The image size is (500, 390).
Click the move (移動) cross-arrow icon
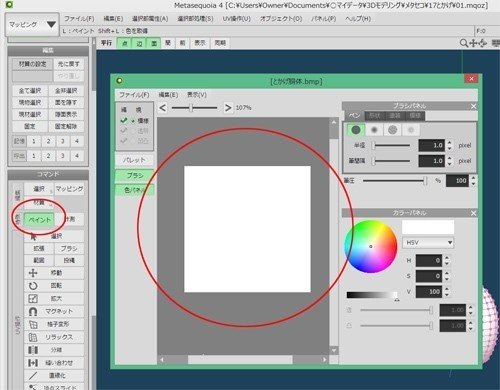click(x=33, y=273)
